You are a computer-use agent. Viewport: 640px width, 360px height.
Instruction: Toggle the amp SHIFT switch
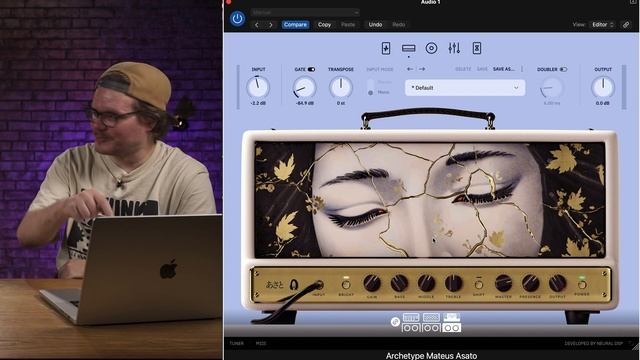(x=479, y=284)
